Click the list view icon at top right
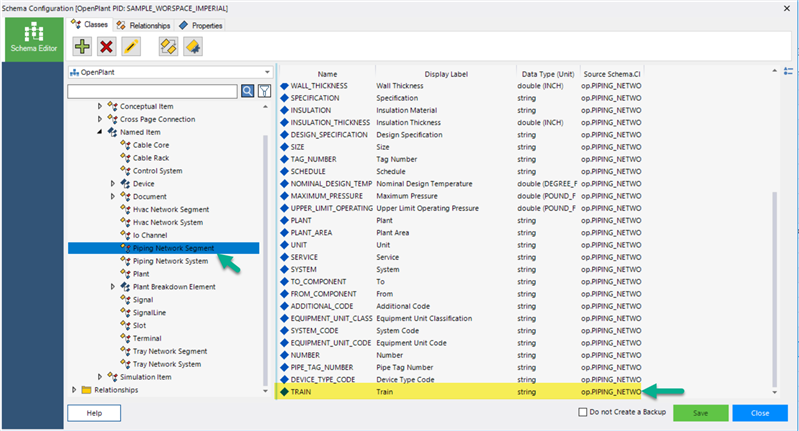 click(x=788, y=71)
